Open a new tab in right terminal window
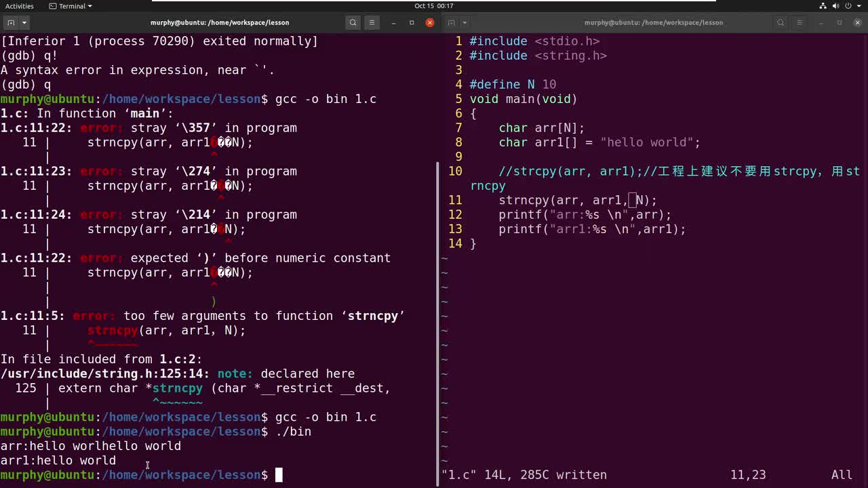 tap(452, 22)
